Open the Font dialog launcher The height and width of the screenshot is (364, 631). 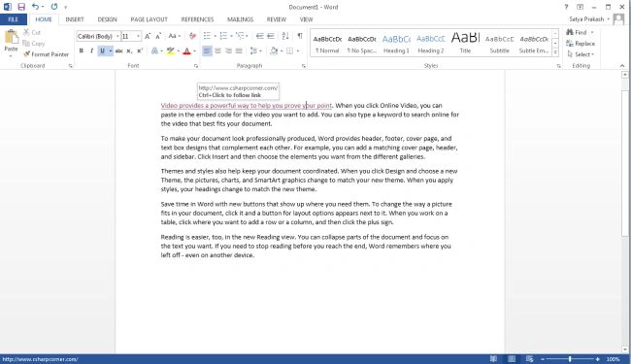click(196, 66)
